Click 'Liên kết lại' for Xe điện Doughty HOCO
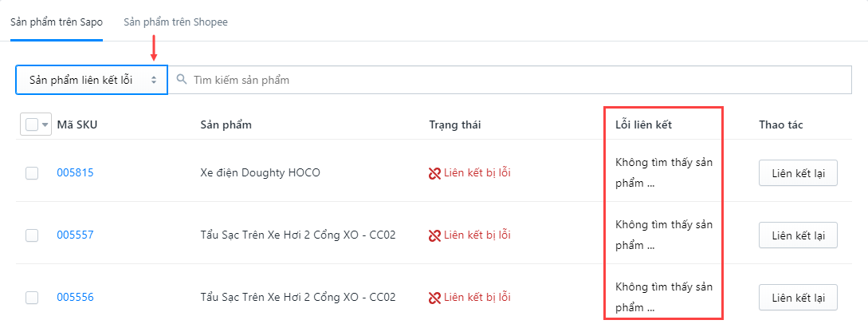The width and height of the screenshot is (868, 324). tap(798, 173)
